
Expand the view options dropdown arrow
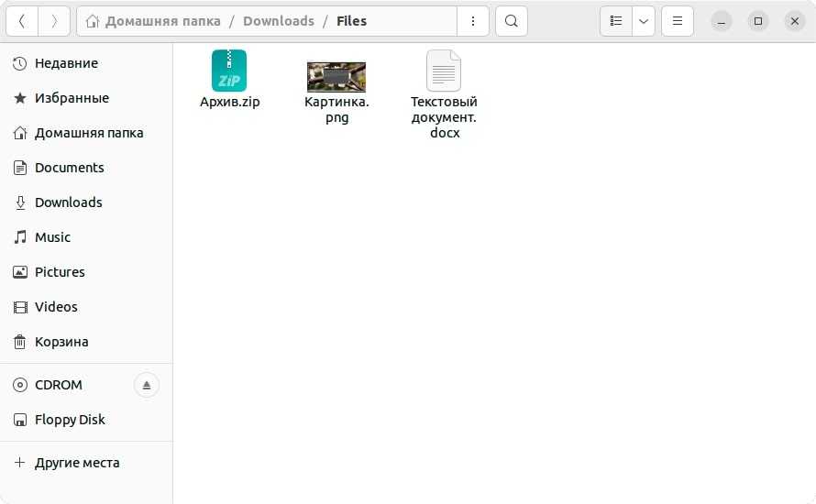pos(644,21)
